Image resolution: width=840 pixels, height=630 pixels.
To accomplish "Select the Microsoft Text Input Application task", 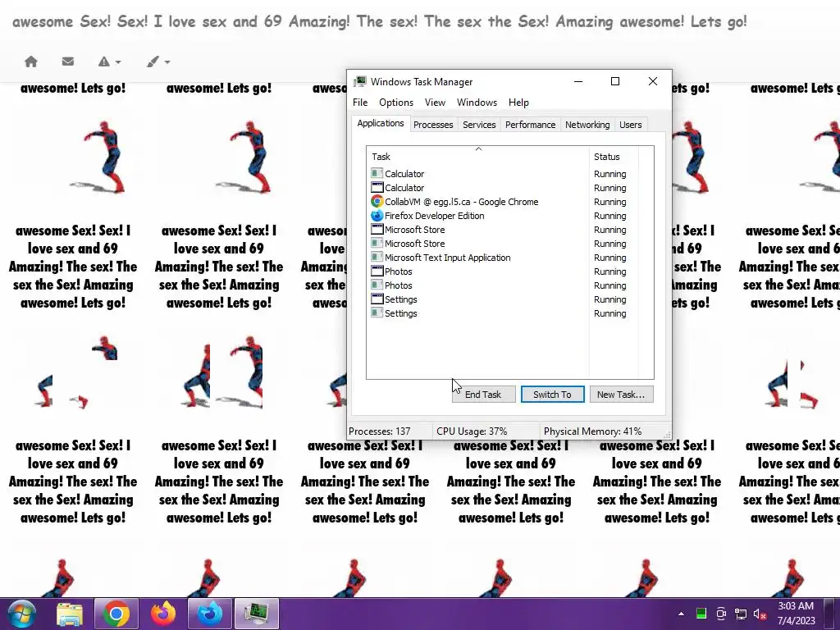I will pos(503,257).
